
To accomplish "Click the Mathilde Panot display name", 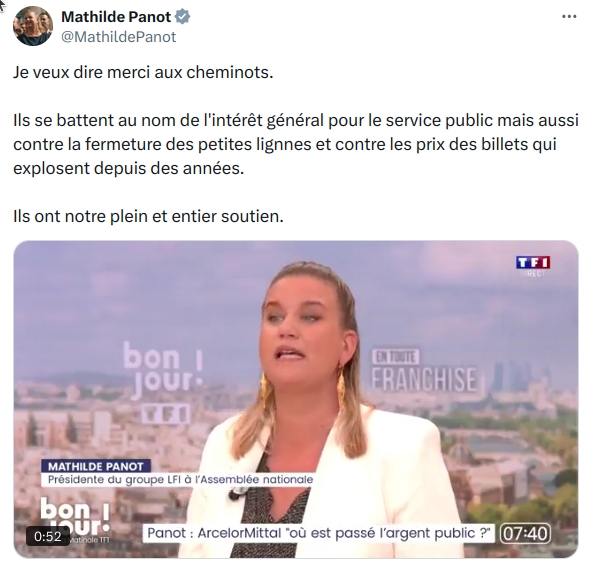I will point(116,17).
